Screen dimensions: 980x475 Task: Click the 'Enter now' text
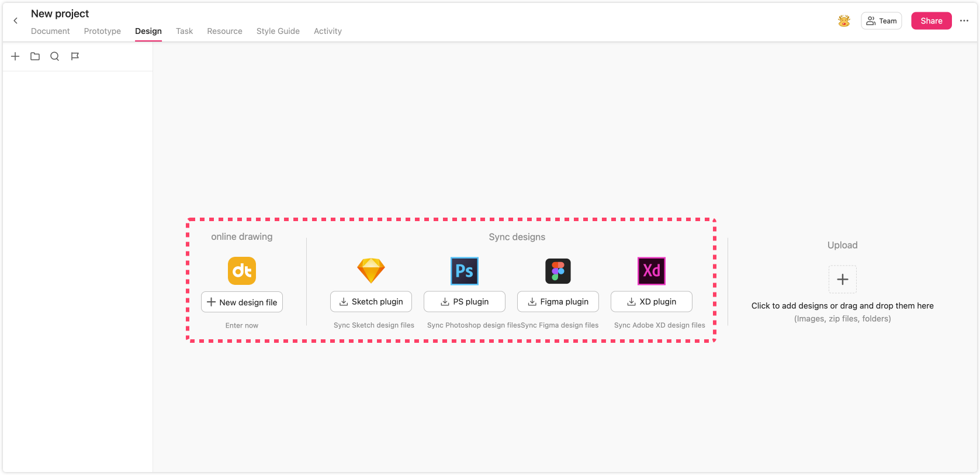point(242,325)
